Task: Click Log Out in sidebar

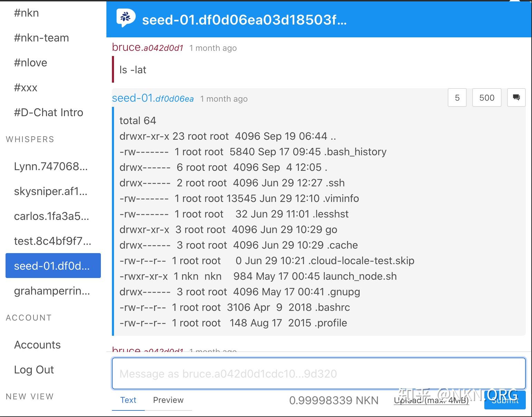Action: click(34, 370)
